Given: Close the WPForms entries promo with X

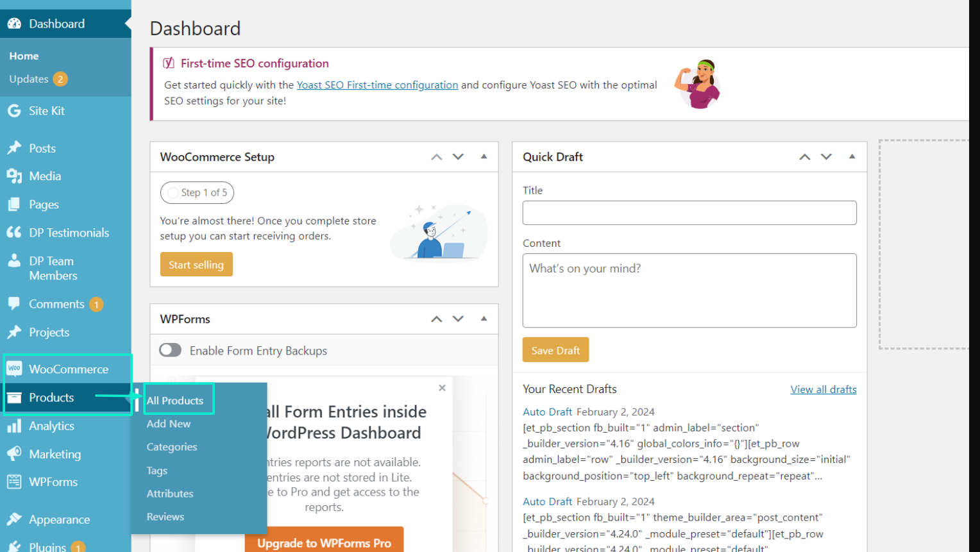Looking at the screenshot, I should click(x=442, y=388).
